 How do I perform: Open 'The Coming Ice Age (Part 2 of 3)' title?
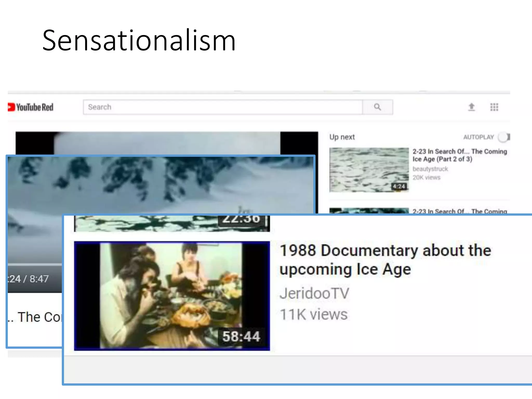460,155
